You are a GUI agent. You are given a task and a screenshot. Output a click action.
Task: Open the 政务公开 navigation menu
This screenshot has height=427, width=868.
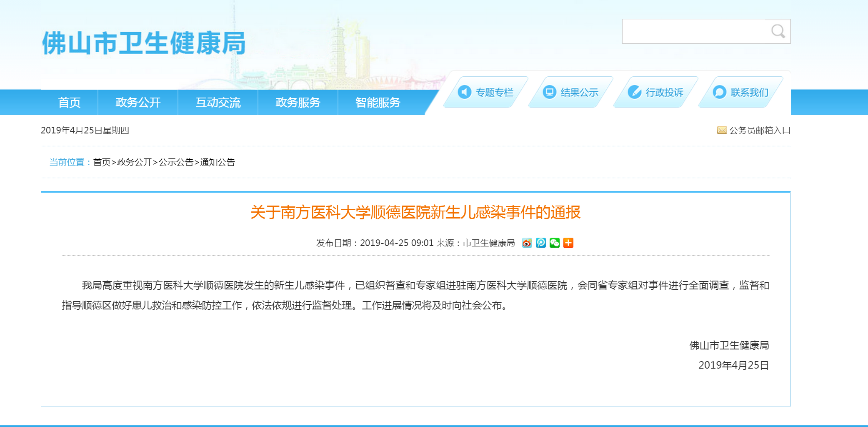(138, 102)
